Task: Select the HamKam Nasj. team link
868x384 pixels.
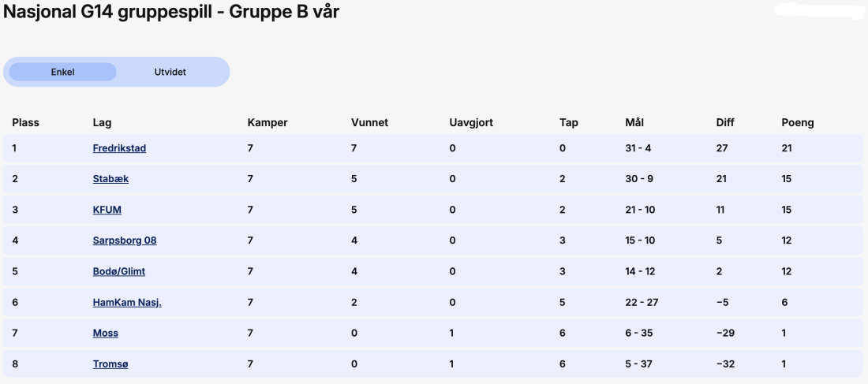Action: pyautogui.click(x=127, y=303)
